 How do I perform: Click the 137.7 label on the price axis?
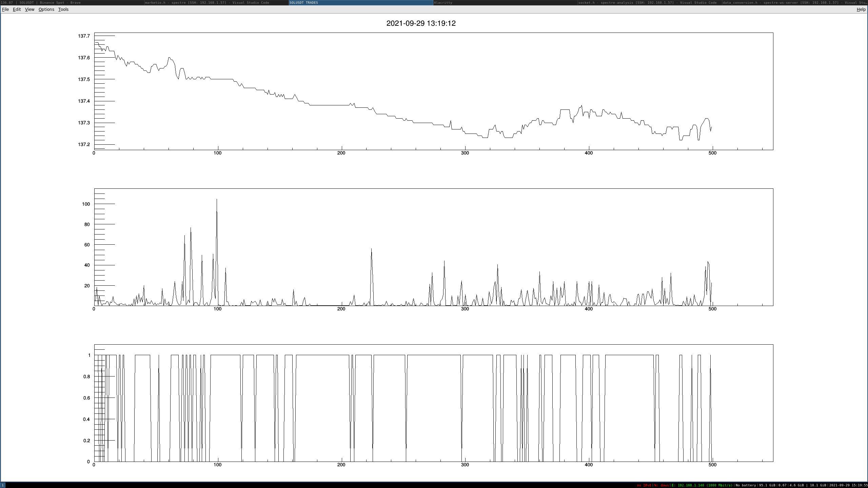84,36
